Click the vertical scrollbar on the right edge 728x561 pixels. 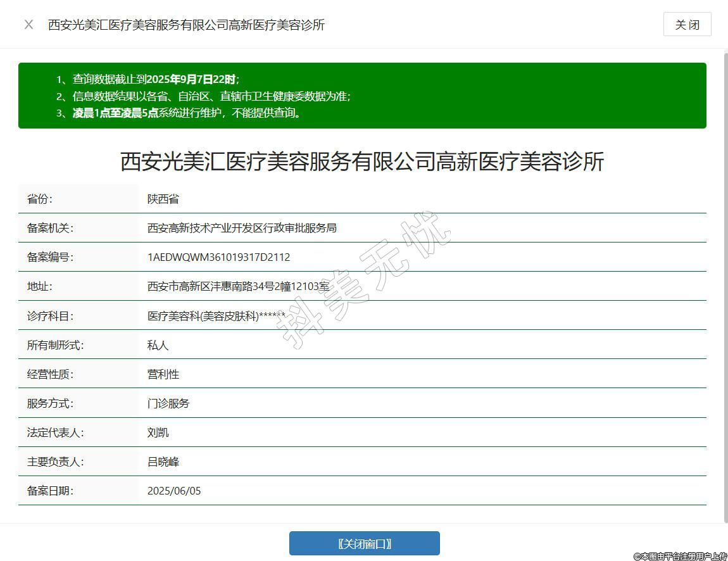pos(725,285)
